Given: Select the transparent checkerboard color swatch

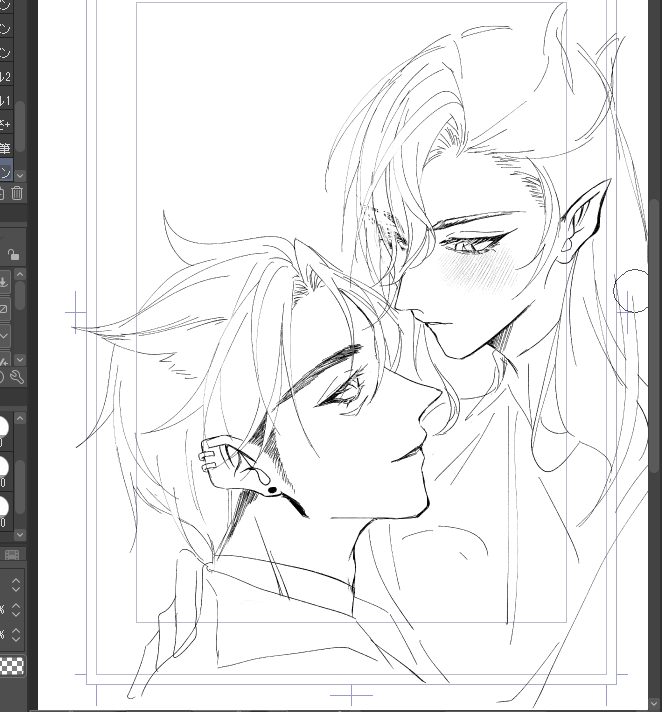Looking at the screenshot, I should point(12,665).
